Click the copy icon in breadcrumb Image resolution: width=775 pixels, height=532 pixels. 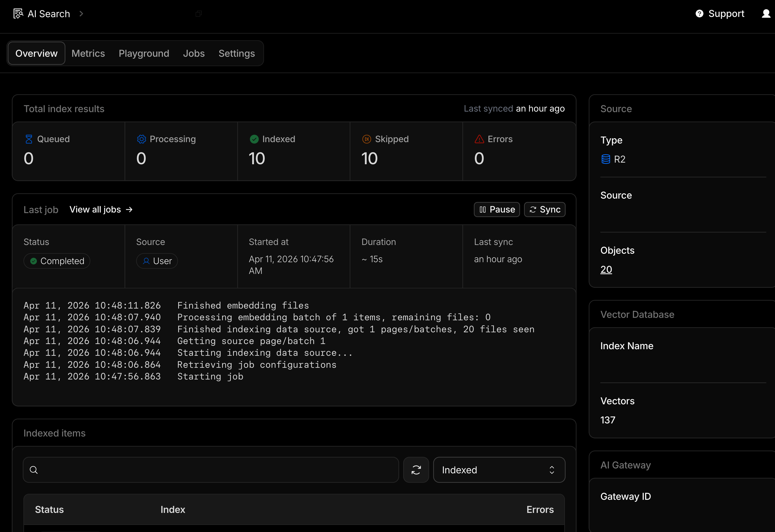(198, 14)
